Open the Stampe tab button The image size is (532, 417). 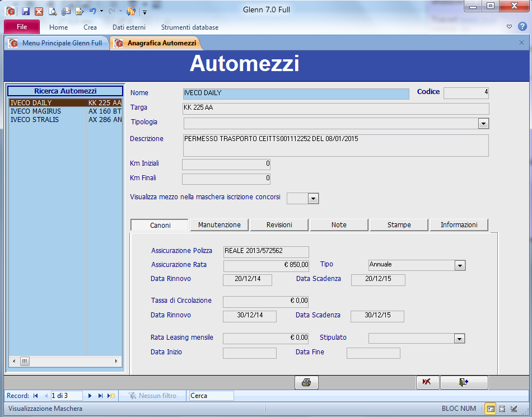coord(399,225)
